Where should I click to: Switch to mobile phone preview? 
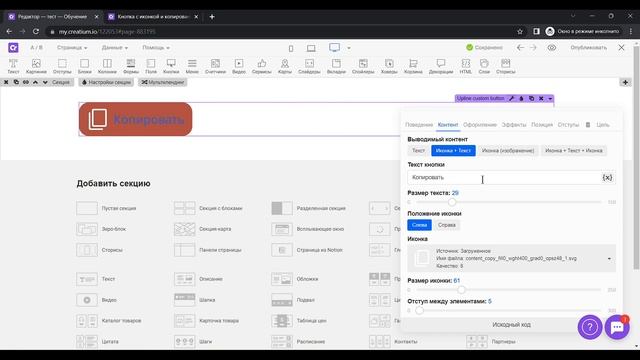291,48
